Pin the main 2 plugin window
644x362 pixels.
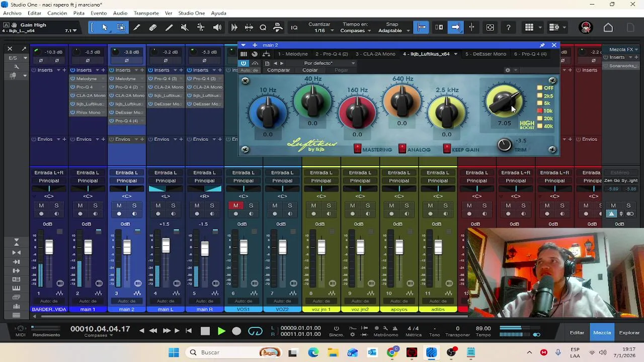[542, 45]
